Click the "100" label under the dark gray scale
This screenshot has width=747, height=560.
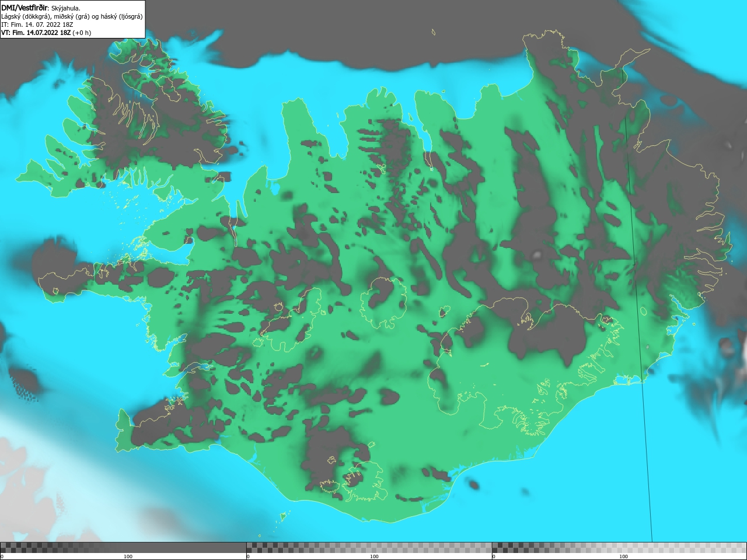coord(128,556)
